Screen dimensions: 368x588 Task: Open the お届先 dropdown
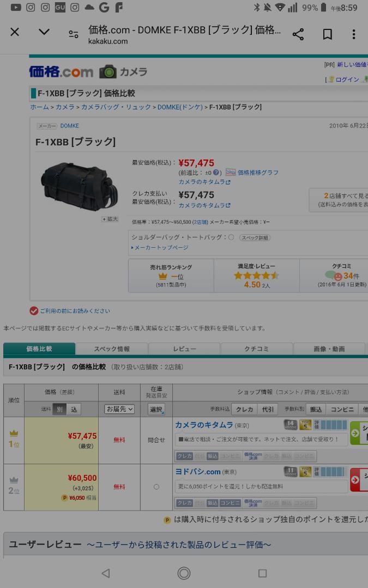point(119,409)
